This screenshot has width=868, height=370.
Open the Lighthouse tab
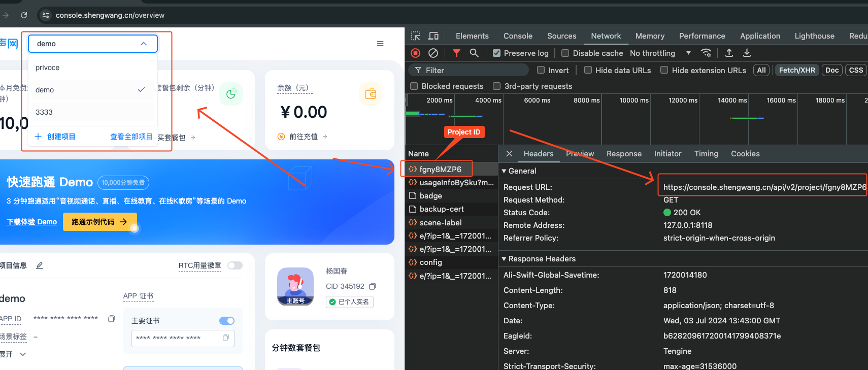[814, 36]
